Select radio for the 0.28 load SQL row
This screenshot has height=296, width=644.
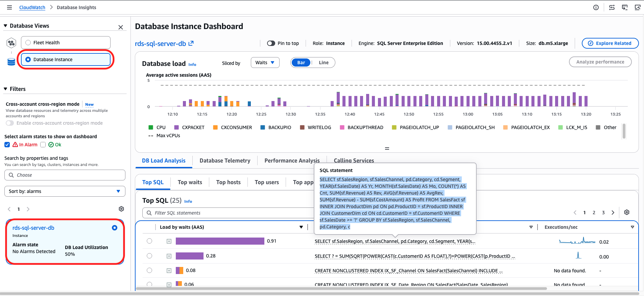click(x=149, y=256)
